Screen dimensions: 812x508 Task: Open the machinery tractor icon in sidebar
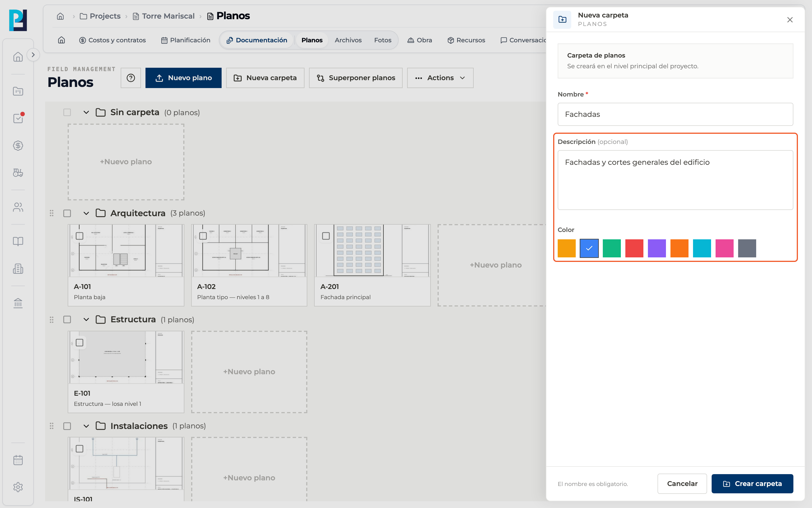point(18,173)
